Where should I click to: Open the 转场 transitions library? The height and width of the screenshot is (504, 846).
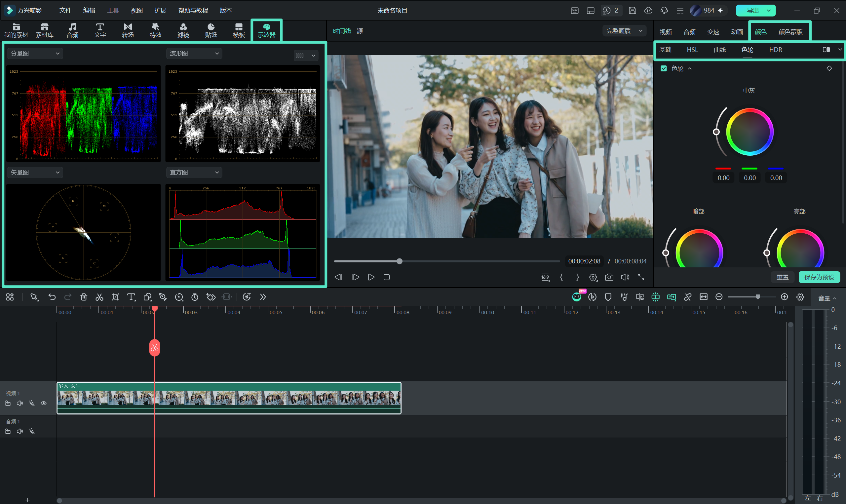(x=128, y=30)
